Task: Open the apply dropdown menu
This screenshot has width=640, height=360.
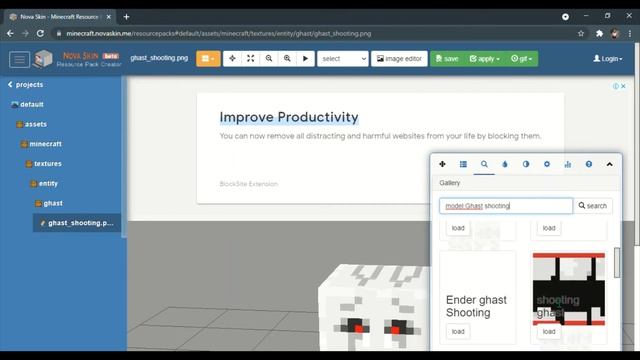Action: [484, 59]
